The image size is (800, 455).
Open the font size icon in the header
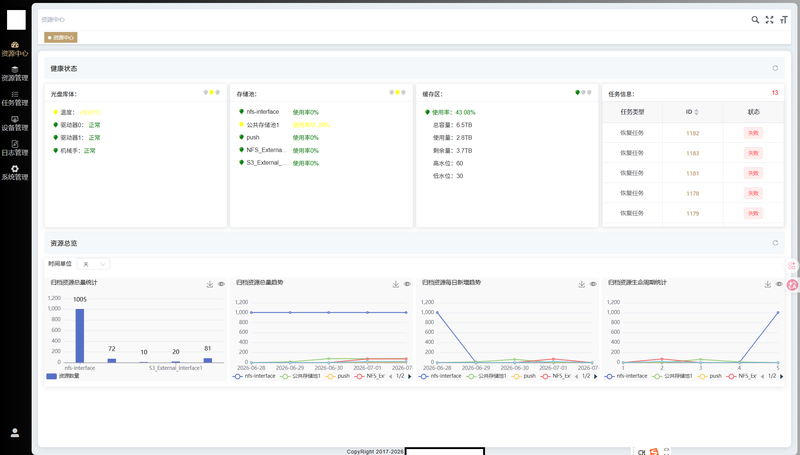coord(784,19)
